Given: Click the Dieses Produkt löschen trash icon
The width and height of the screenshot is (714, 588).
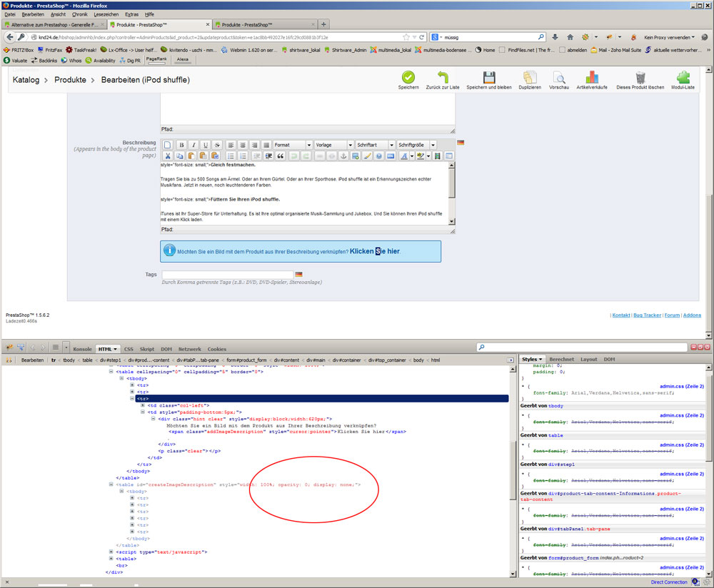Looking at the screenshot, I should [x=640, y=77].
